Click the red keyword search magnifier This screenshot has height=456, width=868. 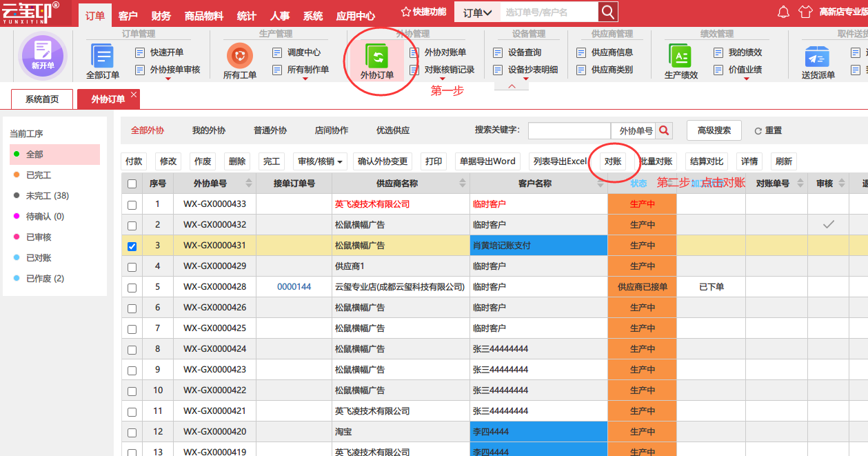[663, 130]
